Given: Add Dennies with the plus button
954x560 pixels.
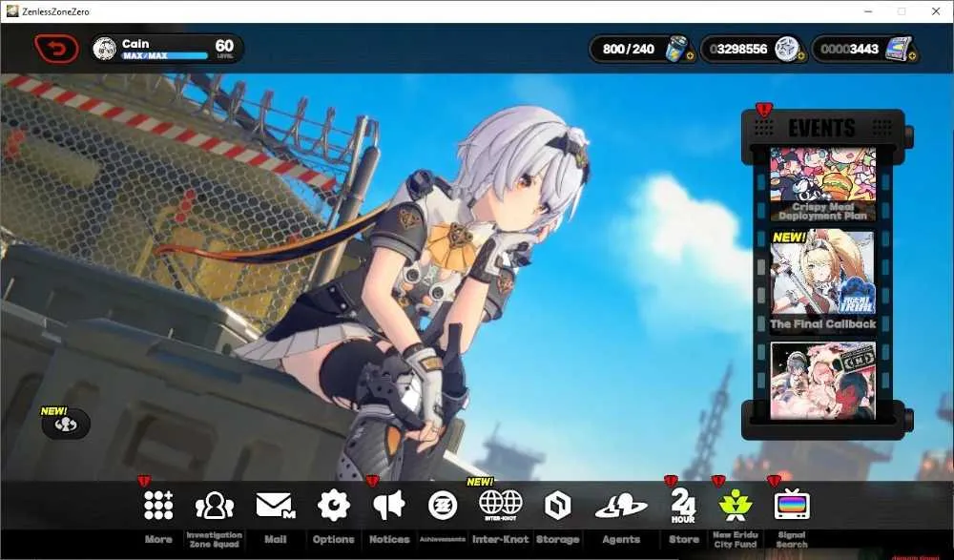Looking at the screenshot, I should tap(800, 56).
